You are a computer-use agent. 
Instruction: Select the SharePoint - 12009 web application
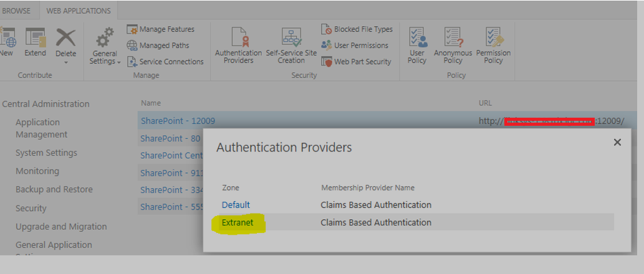click(178, 121)
